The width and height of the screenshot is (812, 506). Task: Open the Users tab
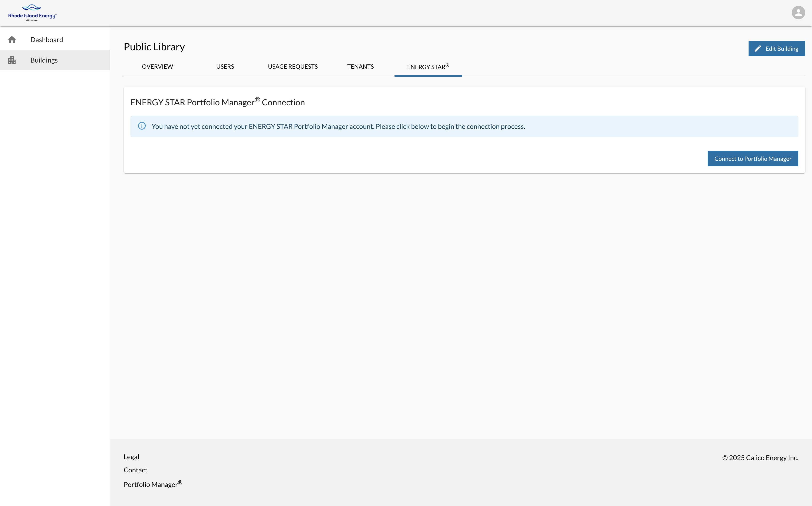coord(225,67)
